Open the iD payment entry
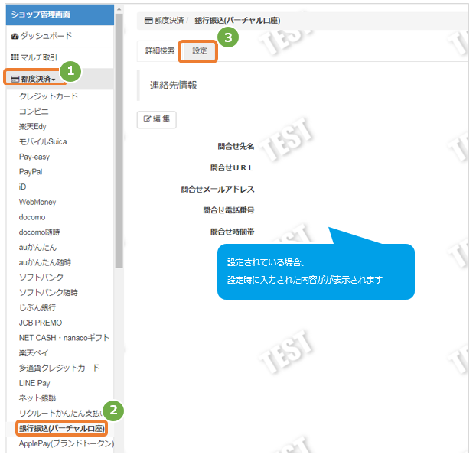Viewport: 476px width, 461px height. click(x=22, y=187)
